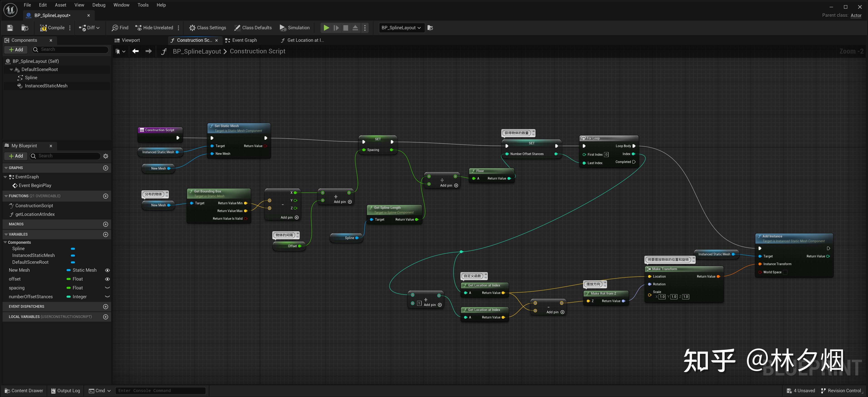868x397 pixels.
Task: Open Class Settings
Action: pos(207,28)
